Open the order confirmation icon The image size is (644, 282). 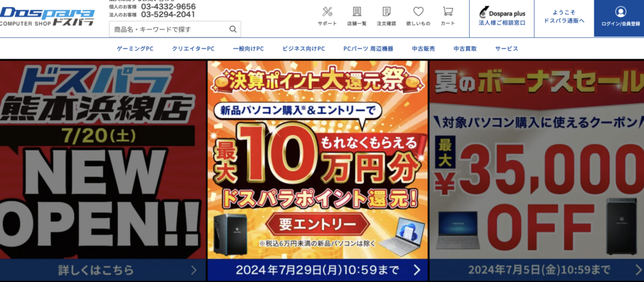click(387, 11)
